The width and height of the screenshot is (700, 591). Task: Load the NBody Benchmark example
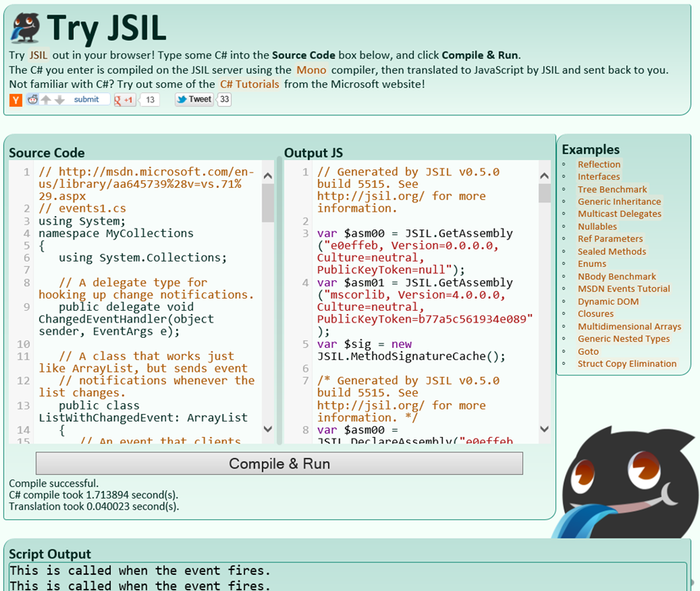[x=617, y=276]
